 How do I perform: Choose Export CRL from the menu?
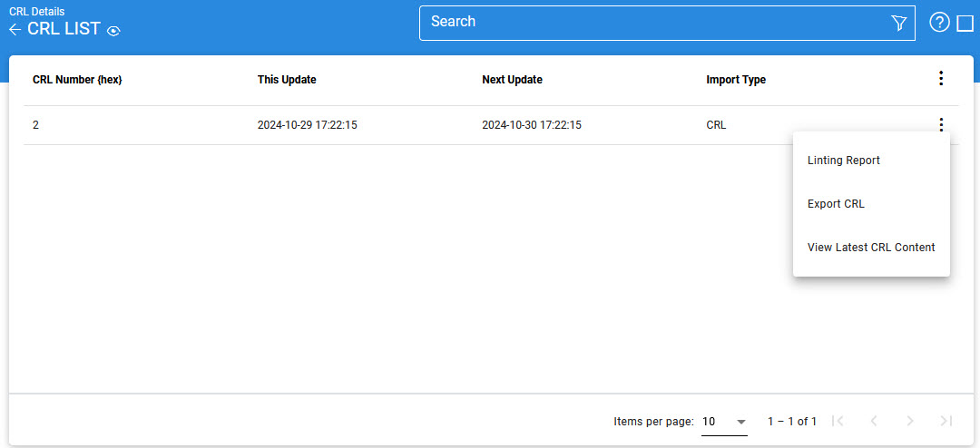836,204
